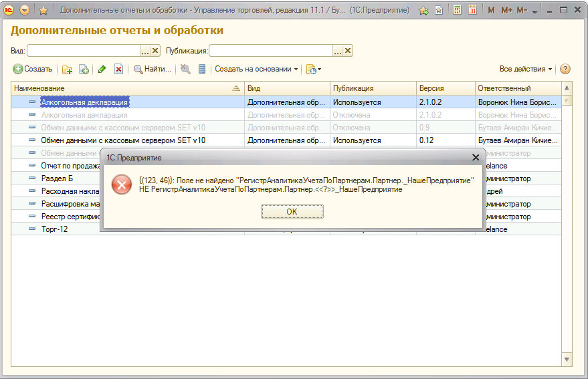588x379 pixels.
Task: Select the highlighted Алкогольная декларация row
Action: pyautogui.click(x=286, y=102)
